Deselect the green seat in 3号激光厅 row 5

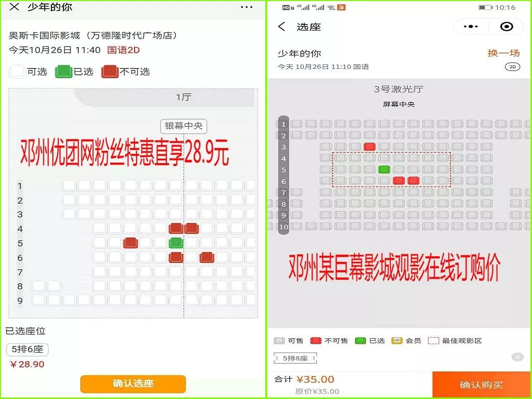[x=384, y=169]
